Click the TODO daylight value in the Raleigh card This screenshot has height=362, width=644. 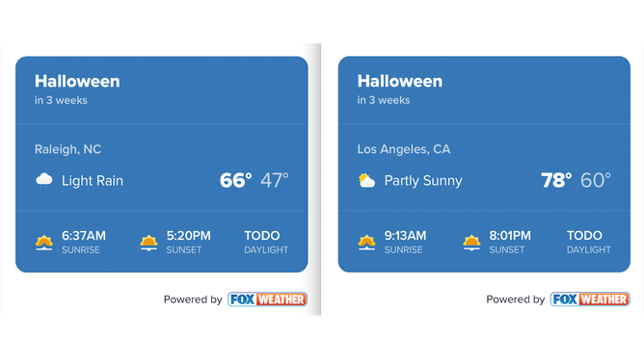(262, 236)
